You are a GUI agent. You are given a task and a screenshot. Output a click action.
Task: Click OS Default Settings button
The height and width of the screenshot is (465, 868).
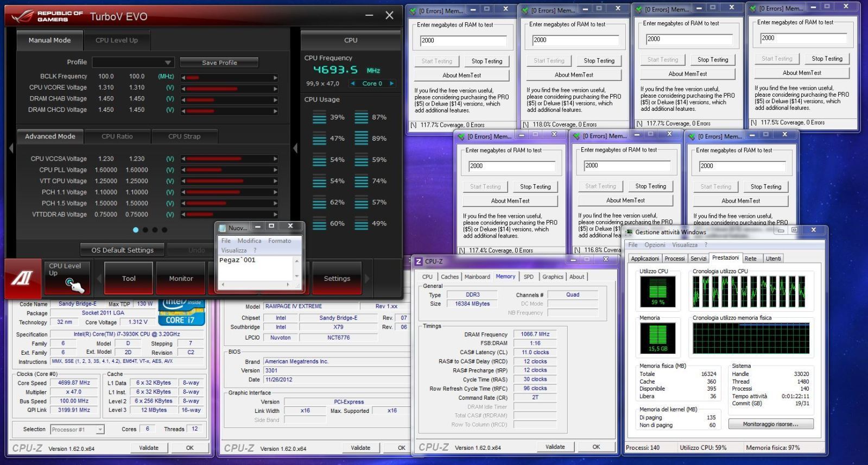point(122,250)
